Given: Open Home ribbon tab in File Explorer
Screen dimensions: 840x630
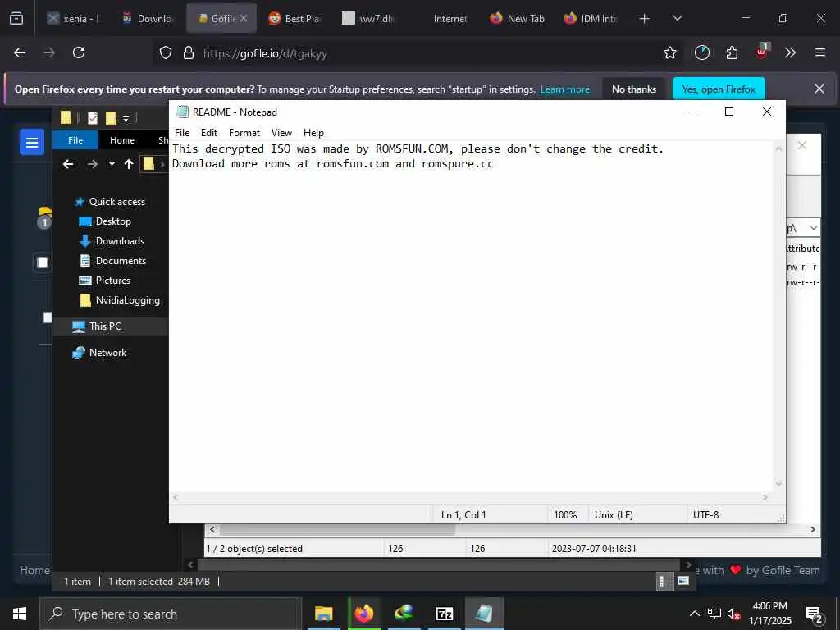Looking at the screenshot, I should pyautogui.click(x=122, y=140).
